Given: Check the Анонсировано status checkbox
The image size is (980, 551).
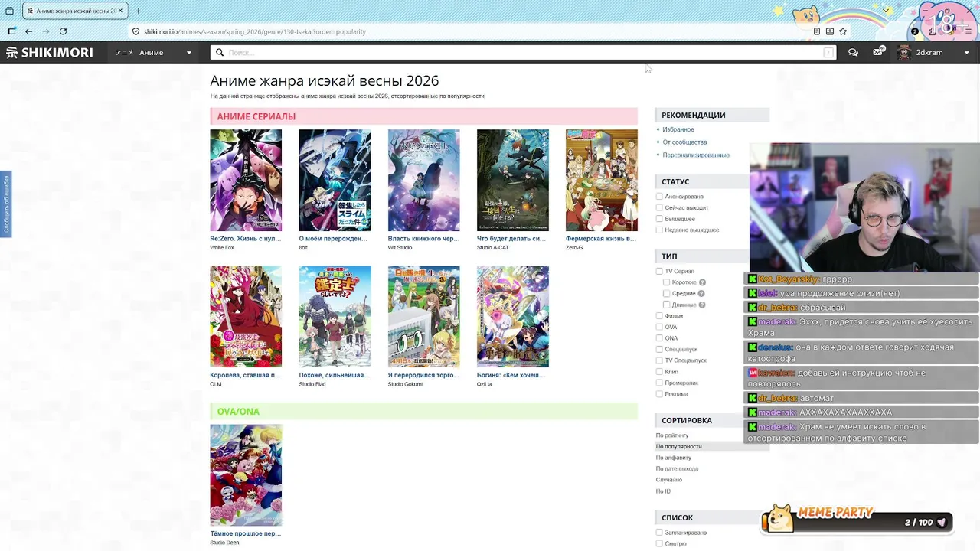Looking at the screenshot, I should pos(659,197).
